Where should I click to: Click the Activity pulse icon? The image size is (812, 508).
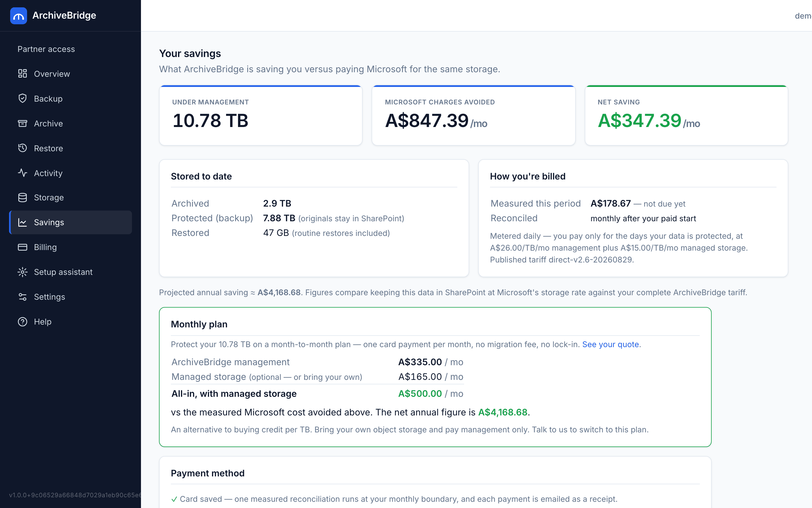23,173
